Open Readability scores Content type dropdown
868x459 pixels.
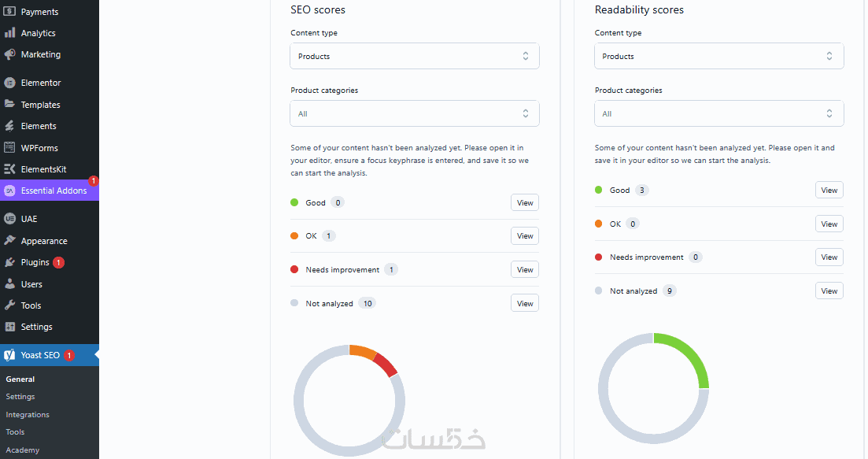coord(718,56)
